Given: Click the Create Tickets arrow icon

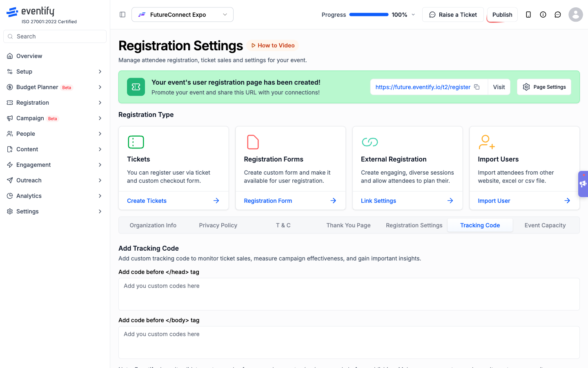Looking at the screenshot, I should [216, 201].
